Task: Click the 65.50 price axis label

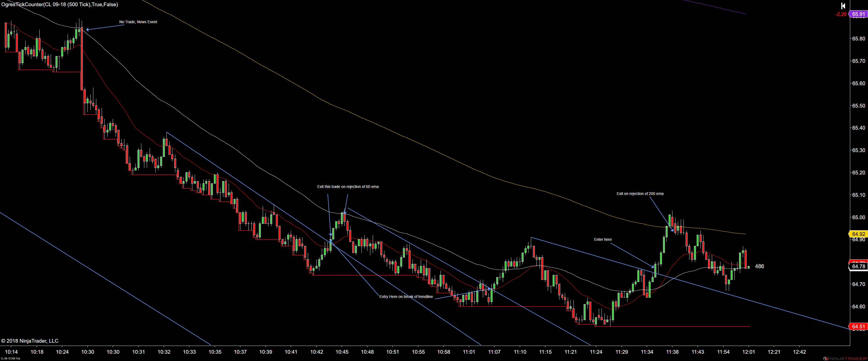Action: (x=859, y=106)
